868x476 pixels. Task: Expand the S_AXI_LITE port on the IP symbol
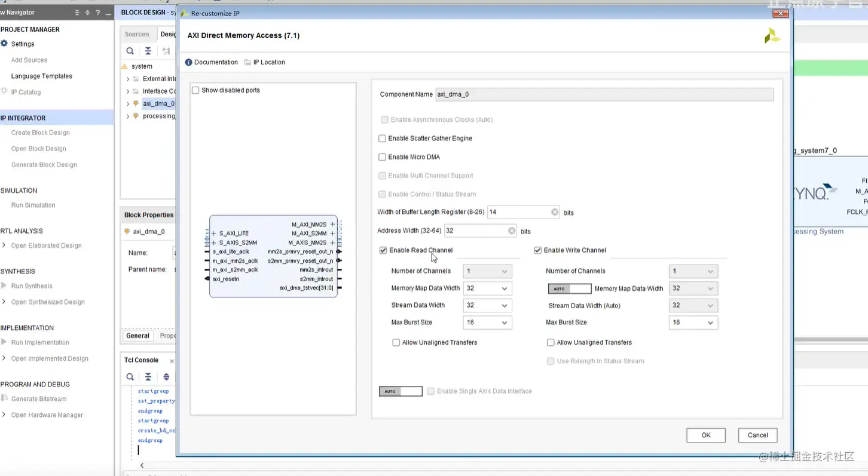pos(214,234)
